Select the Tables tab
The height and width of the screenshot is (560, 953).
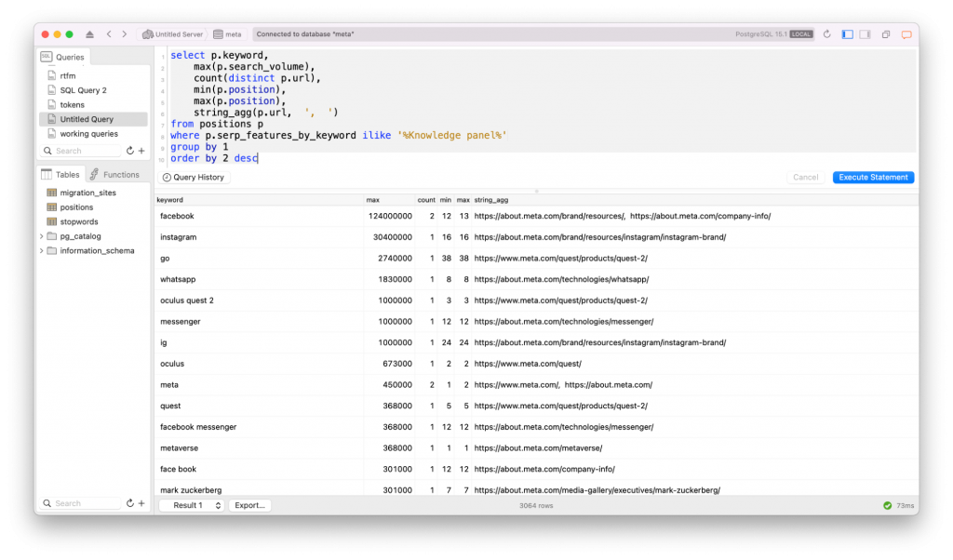point(60,175)
